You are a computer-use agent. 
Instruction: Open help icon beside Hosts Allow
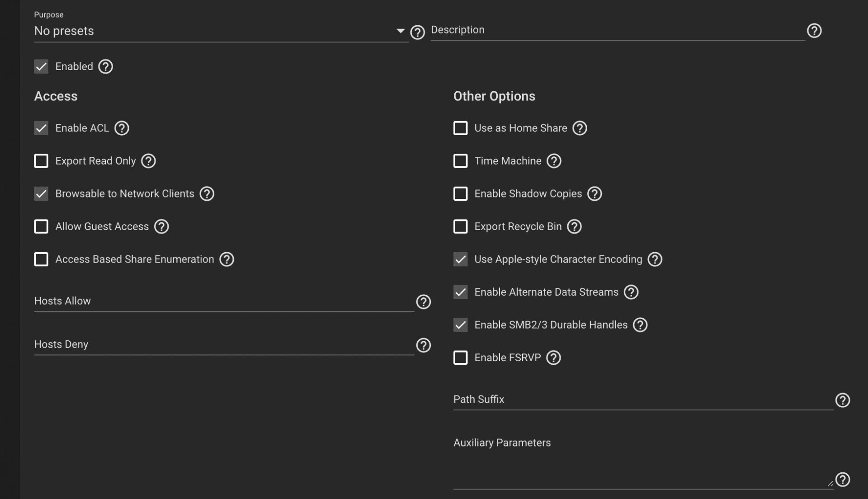[424, 302]
